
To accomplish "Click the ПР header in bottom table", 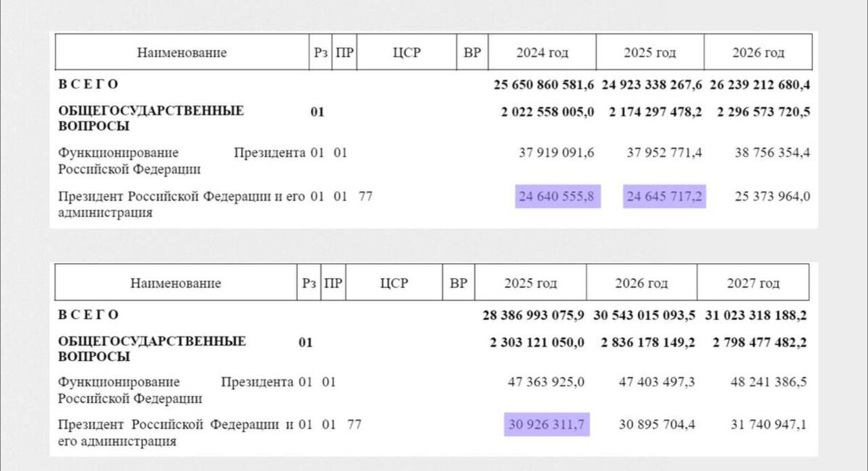I will pos(333,283).
